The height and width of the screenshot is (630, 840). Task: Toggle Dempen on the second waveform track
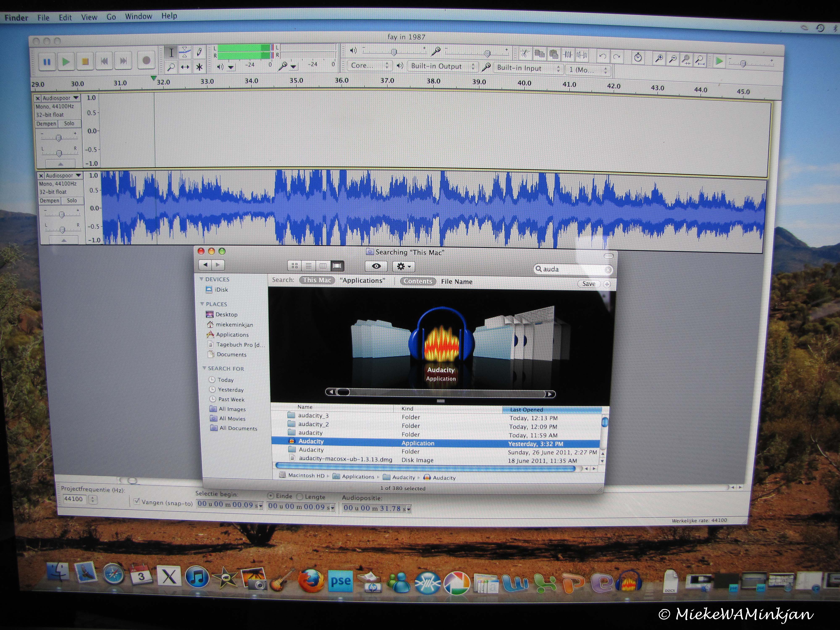tap(50, 201)
